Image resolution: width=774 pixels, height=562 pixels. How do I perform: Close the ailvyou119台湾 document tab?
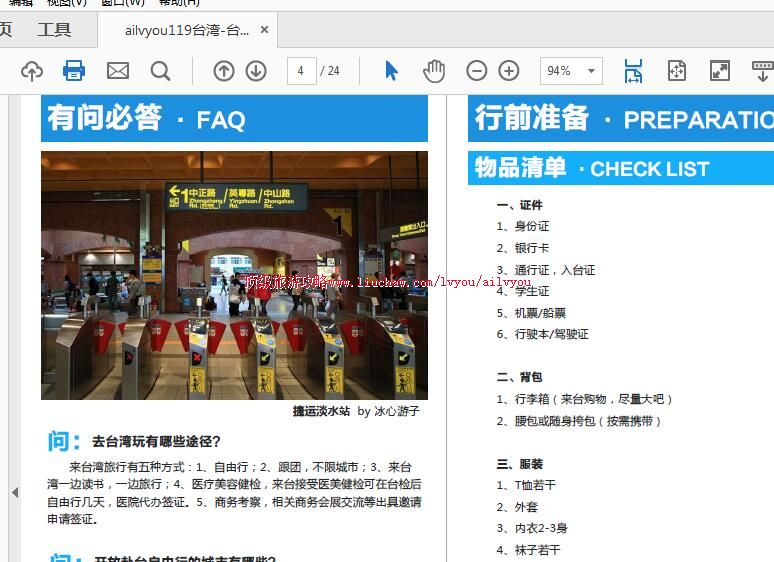(265, 30)
